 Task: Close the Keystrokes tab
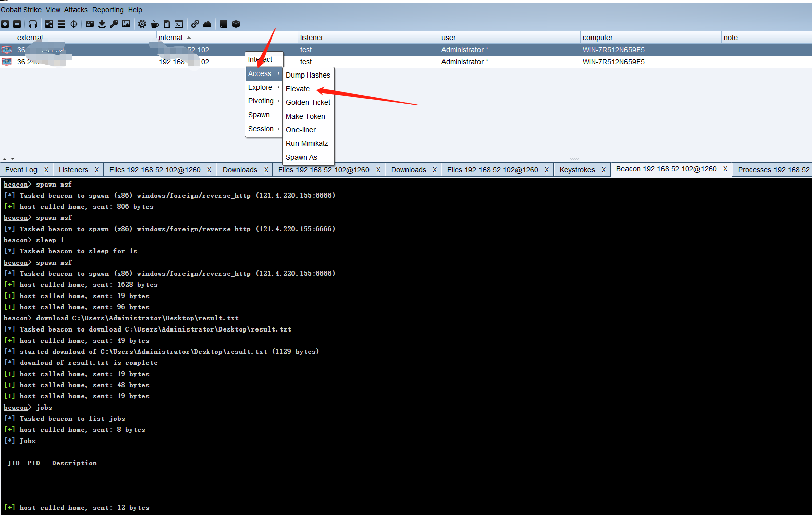point(604,170)
